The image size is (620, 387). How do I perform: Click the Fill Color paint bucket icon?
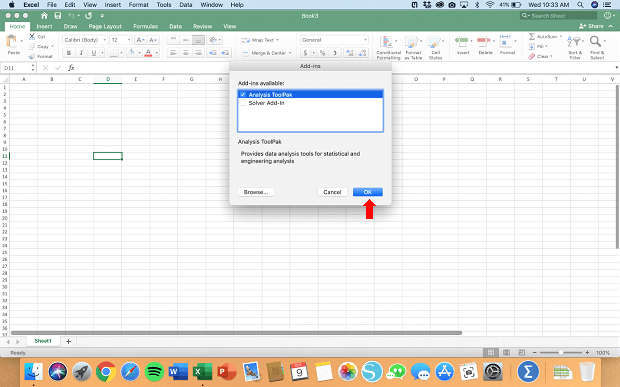click(131, 53)
